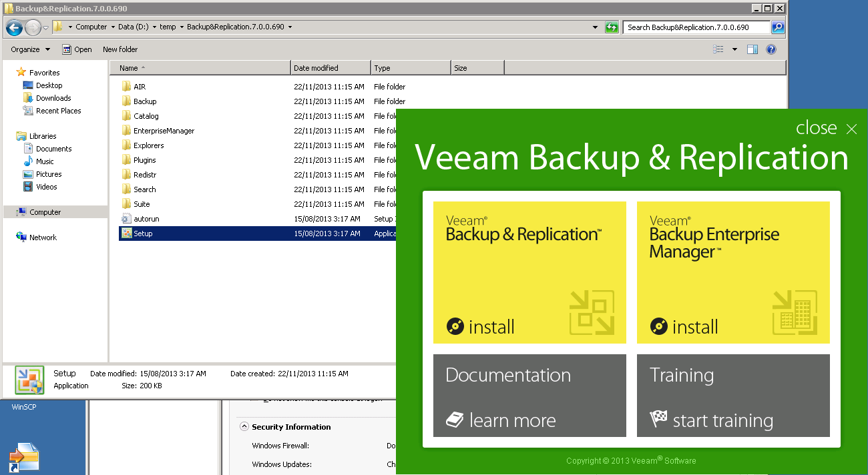
Task: Click Windows Firewall entry in background window
Action: [x=280, y=446]
